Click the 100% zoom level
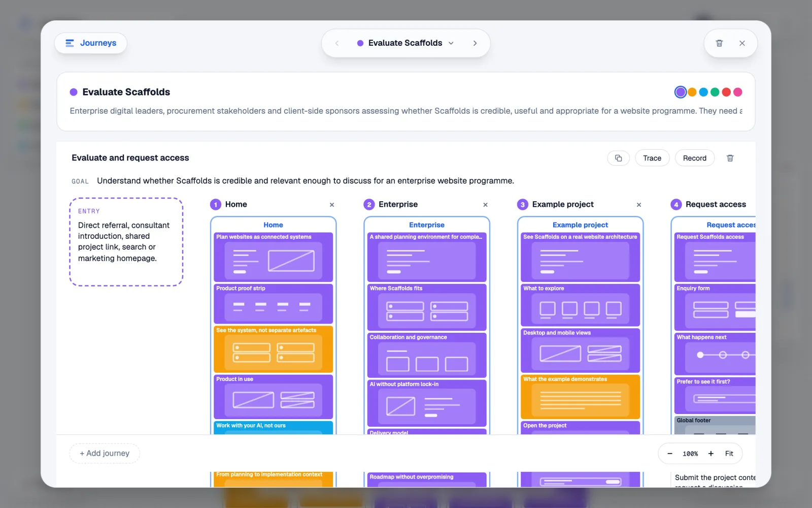This screenshot has height=508, width=812. point(690,454)
